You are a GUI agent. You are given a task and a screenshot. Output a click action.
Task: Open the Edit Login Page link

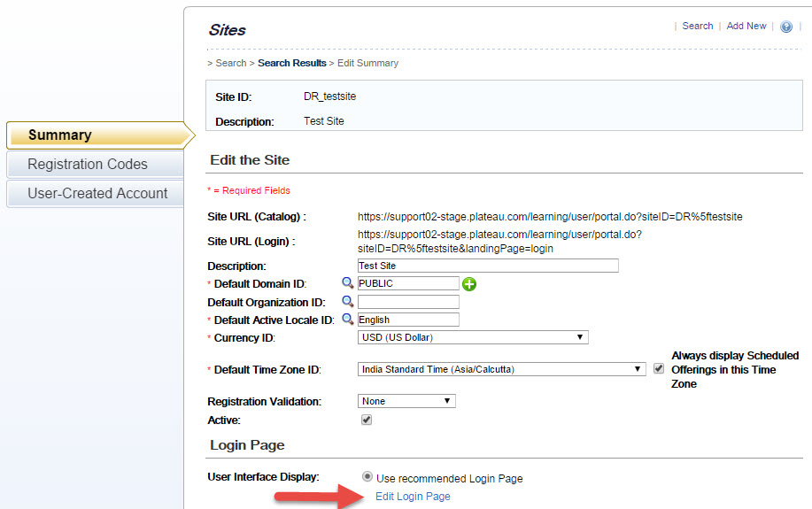413,496
